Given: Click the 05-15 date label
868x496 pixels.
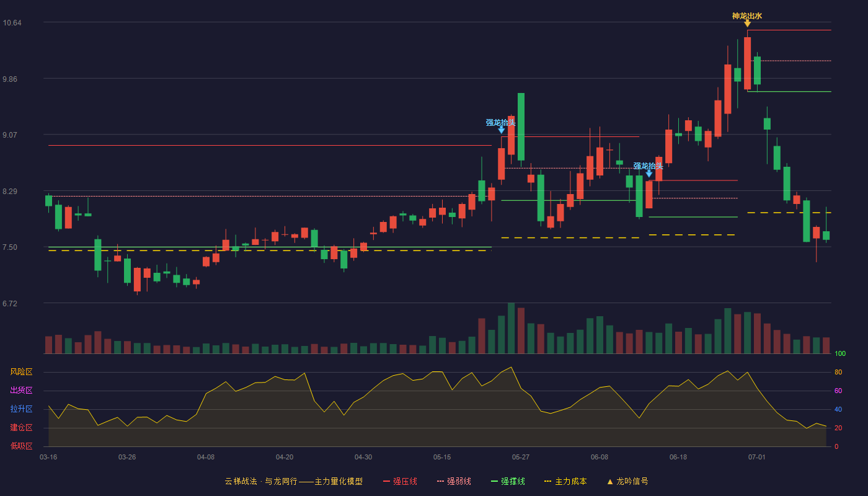Looking at the screenshot, I should click(442, 457).
